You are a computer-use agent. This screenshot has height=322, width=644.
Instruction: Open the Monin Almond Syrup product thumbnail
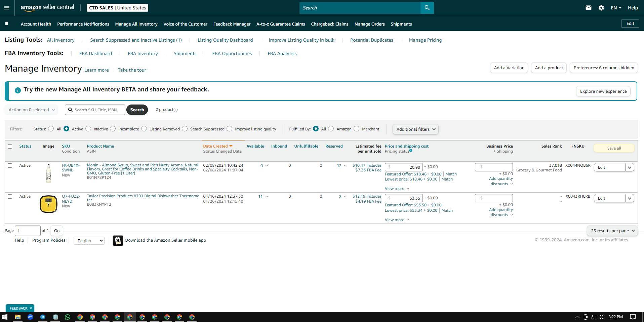click(49, 173)
